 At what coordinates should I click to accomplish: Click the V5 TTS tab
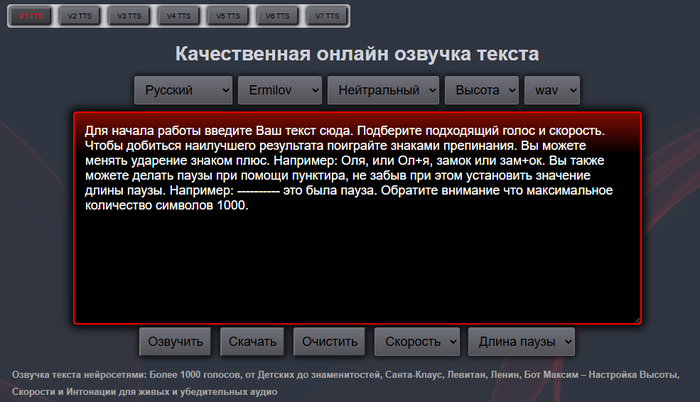(x=229, y=16)
